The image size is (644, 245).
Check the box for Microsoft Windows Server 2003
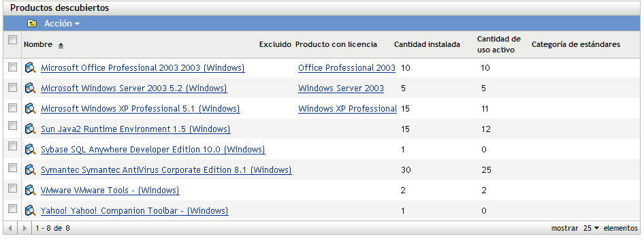13,87
